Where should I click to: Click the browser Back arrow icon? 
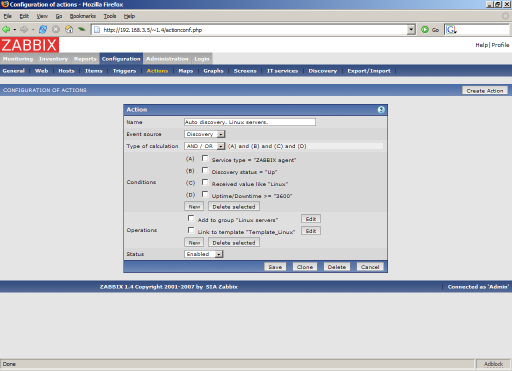[6, 30]
